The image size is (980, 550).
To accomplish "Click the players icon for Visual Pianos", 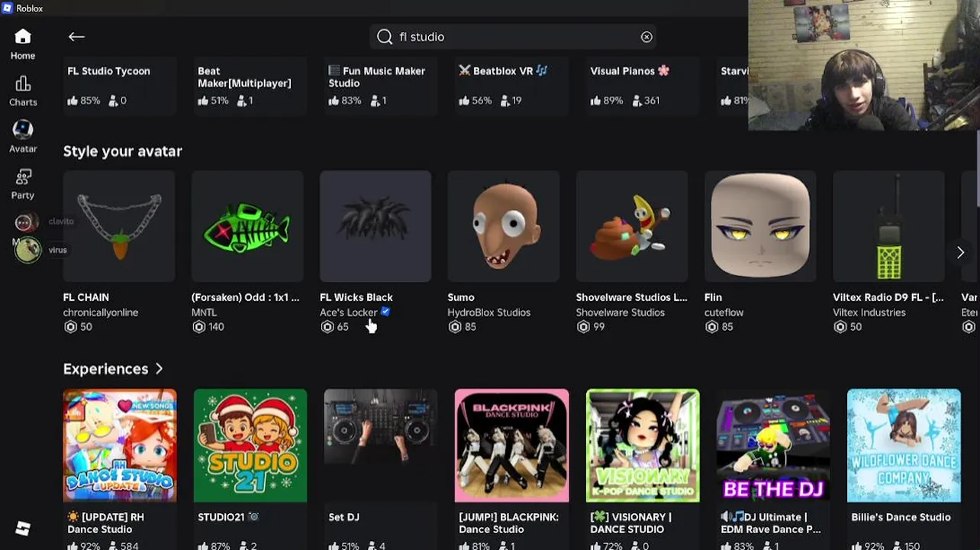I will 637,100.
